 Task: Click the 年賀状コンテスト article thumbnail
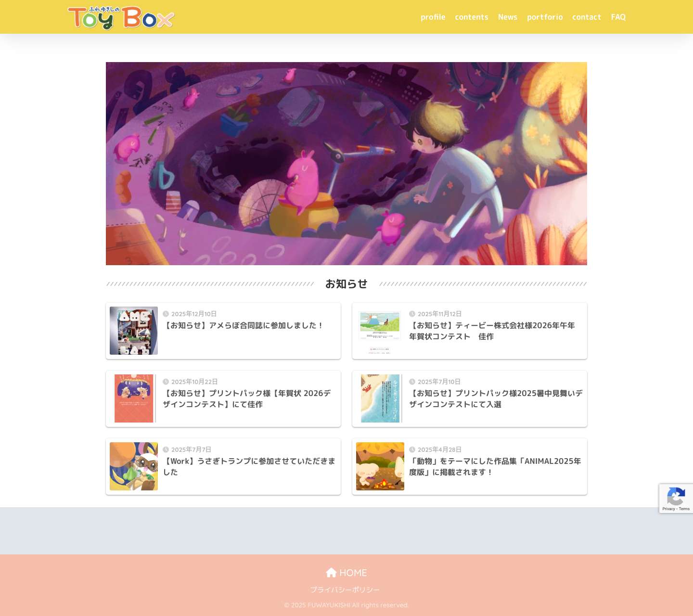(380, 325)
